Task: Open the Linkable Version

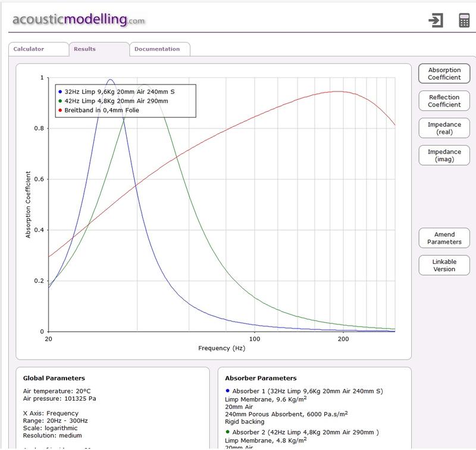Action: coord(444,265)
